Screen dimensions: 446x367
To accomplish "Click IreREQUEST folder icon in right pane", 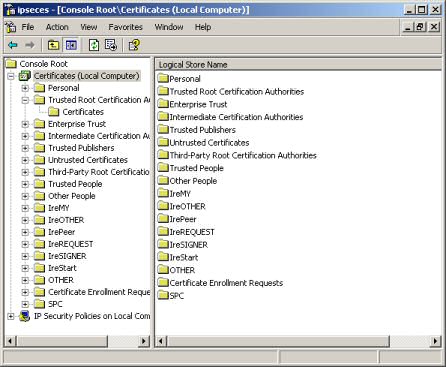I will [x=163, y=232].
